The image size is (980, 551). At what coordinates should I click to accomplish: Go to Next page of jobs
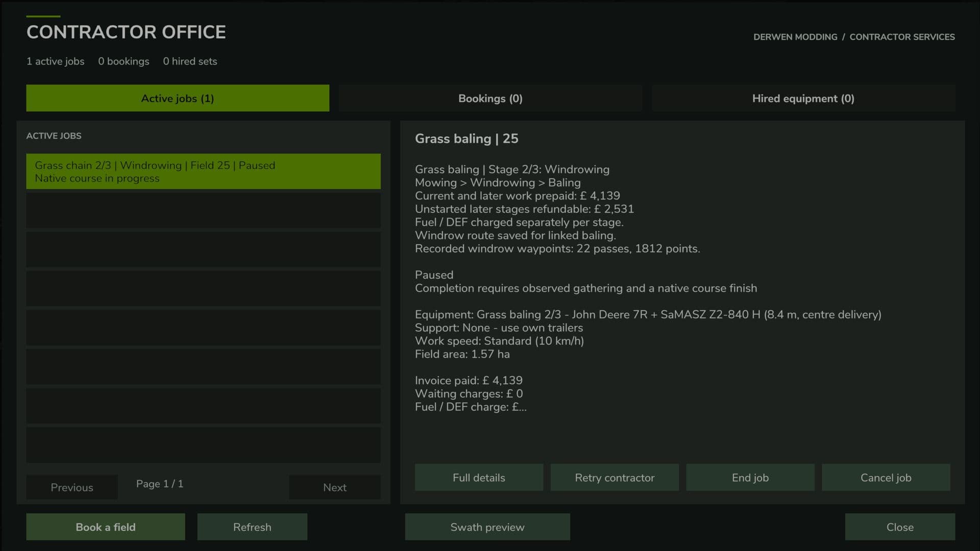(x=335, y=487)
